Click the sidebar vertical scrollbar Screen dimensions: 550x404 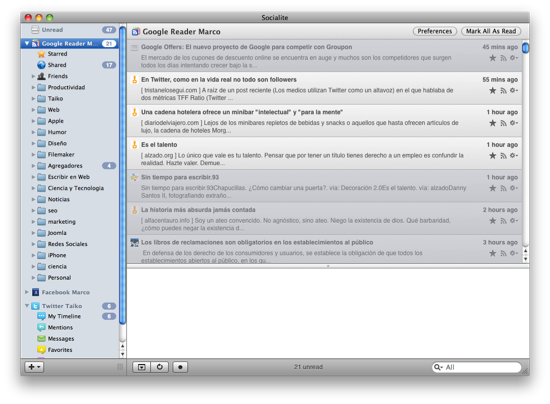122,175
